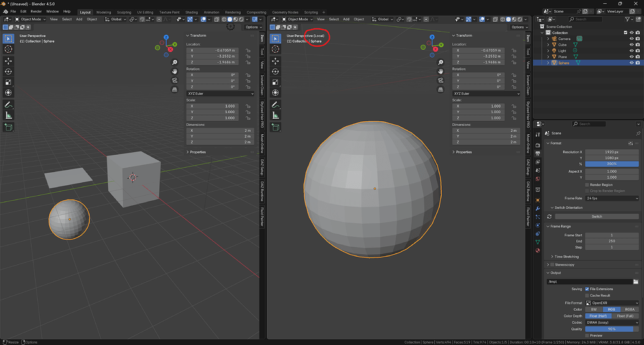The width and height of the screenshot is (644, 345).
Task: Expand Properties section in left viewport sidebar
Action: pos(196,152)
